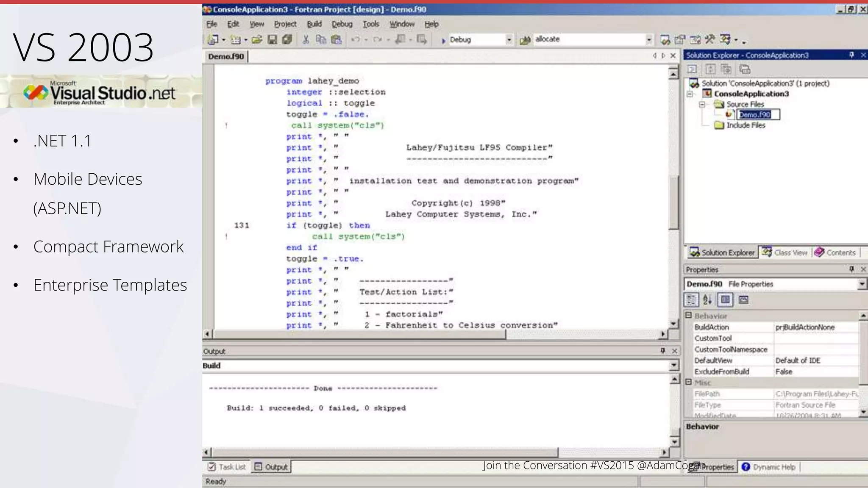Open the Project menu
The height and width of the screenshot is (488, 868).
tap(285, 24)
